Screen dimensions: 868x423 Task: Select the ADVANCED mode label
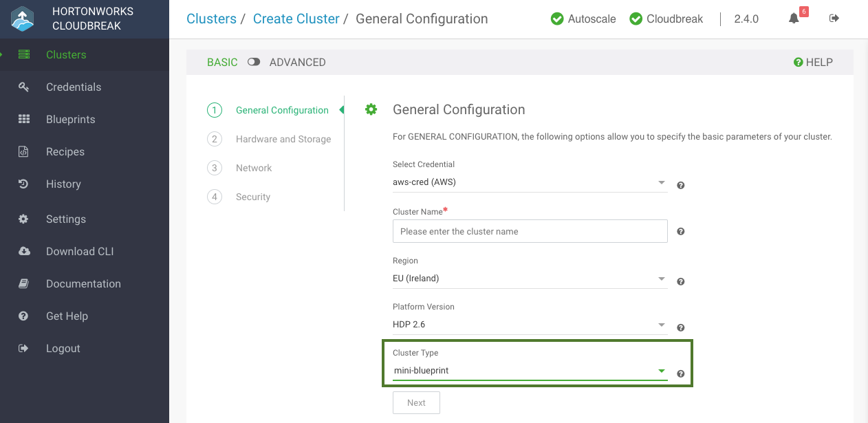pyautogui.click(x=298, y=62)
